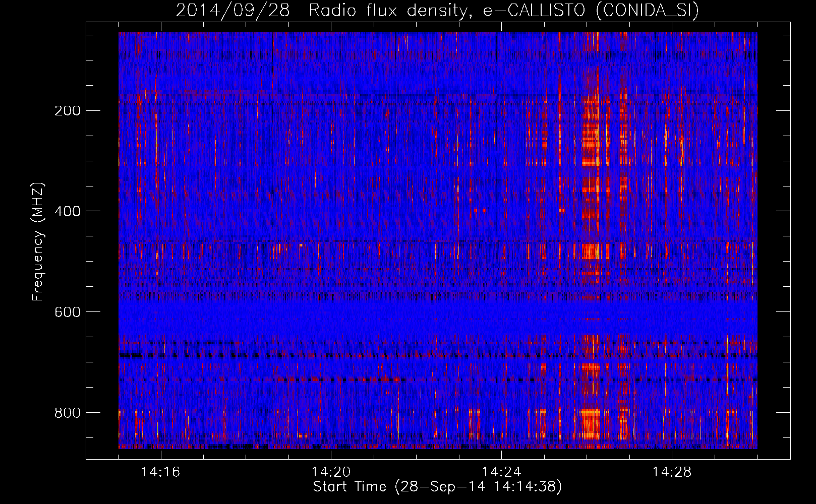Click the 14:16 time tick label
The width and height of the screenshot is (816, 504).
click(161, 472)
